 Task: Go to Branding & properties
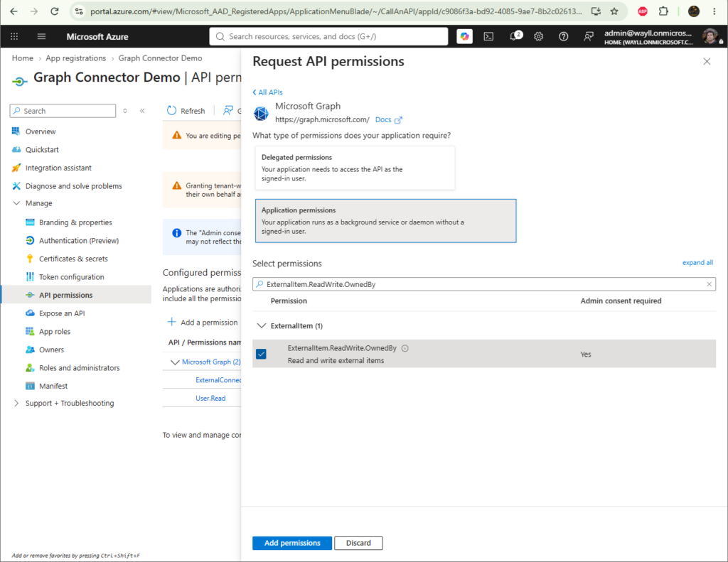pos(75,222)
